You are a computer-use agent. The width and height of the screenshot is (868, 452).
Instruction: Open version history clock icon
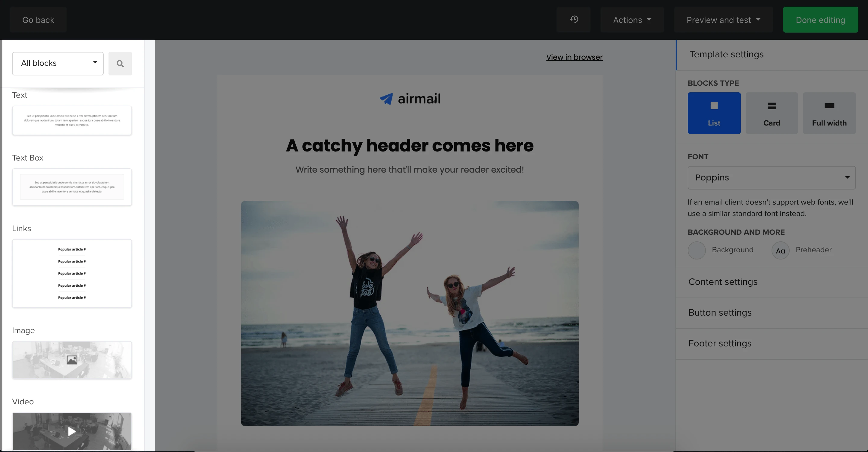tap(574, 20)
